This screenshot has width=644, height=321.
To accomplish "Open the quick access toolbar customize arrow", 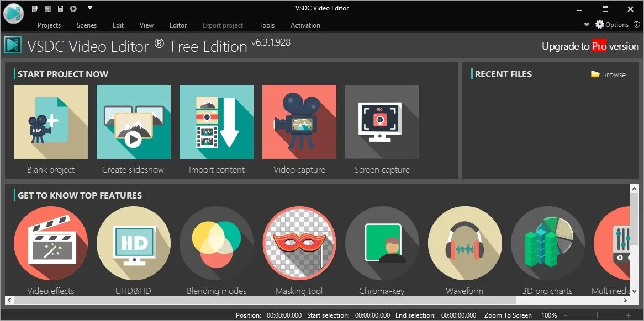I will point(90,7).
